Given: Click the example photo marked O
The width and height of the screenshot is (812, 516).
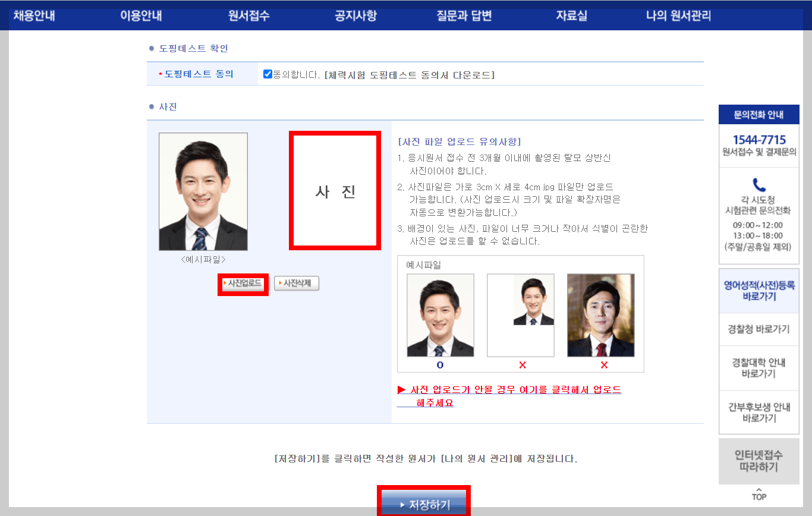Looking at the screenshot, I should [x=440, y=315].
